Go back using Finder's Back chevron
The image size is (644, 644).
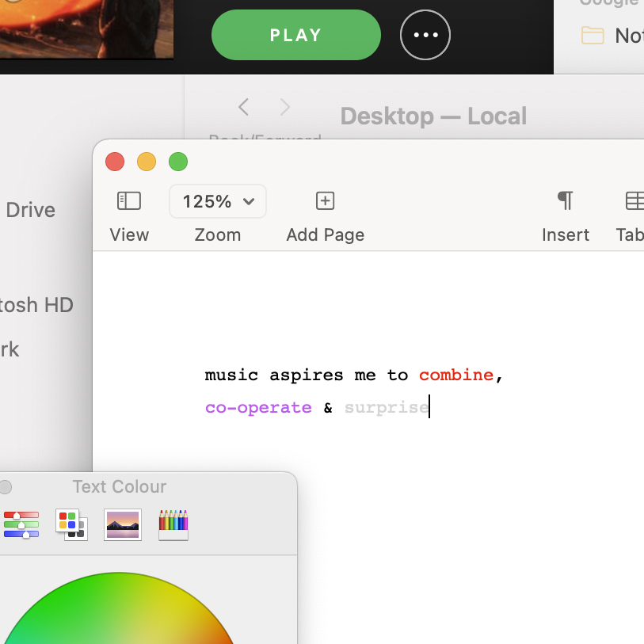click(x=244, y=107)
